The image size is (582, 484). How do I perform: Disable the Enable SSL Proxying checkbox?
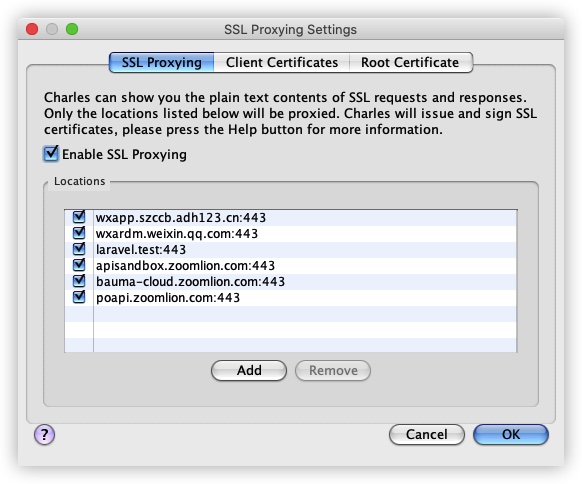click(x=51, y=154)
